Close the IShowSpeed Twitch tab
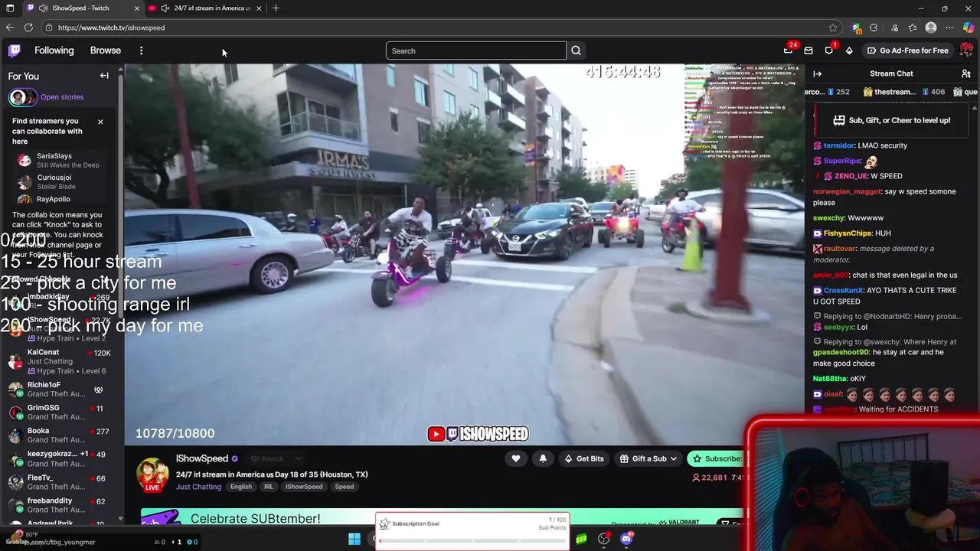Screen dimensions: 980x551 pos(136,8)
